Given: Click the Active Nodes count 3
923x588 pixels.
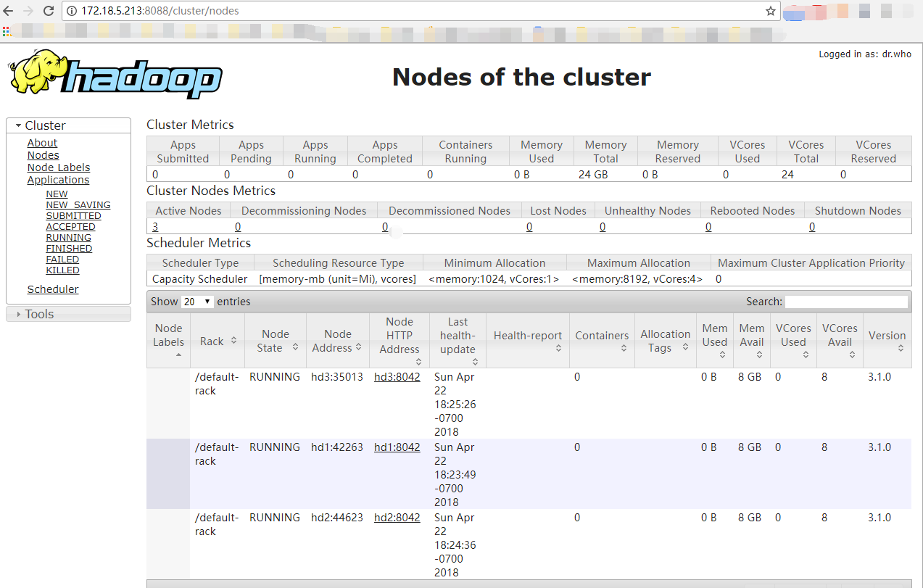Looking at the screenshot, I should (x=155, y=227).
